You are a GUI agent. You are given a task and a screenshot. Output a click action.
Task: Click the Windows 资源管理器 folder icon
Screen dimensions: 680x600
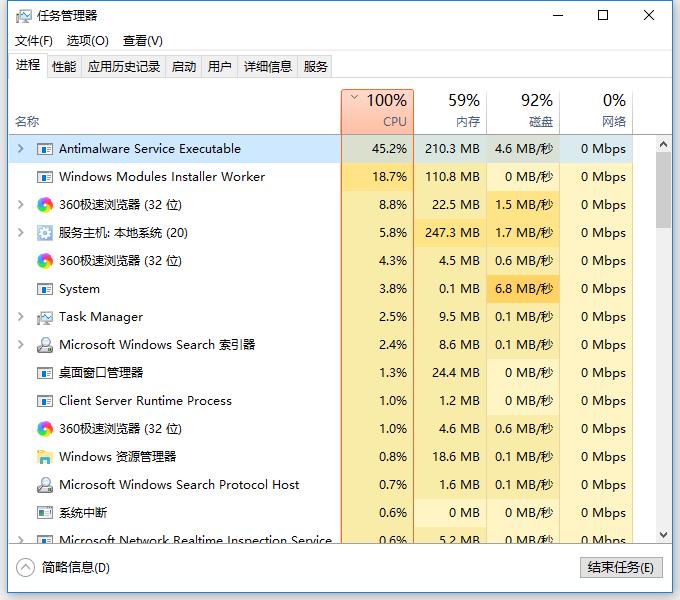click(x=45, y=457)
